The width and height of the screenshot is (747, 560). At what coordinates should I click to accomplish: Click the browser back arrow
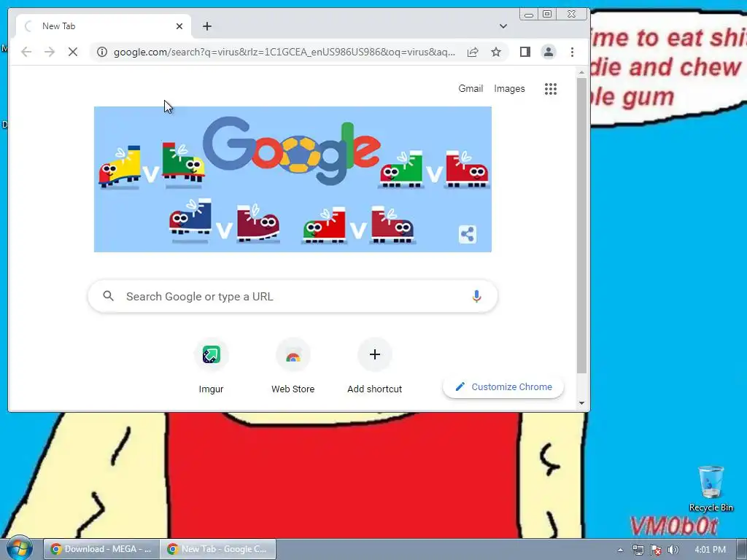tap(26, 52)
